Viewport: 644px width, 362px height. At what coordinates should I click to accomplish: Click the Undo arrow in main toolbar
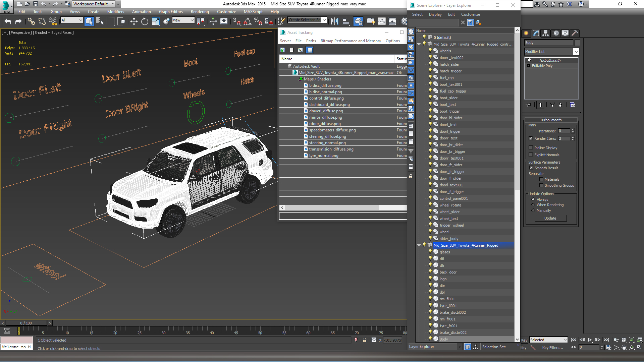tap(8, 21)
